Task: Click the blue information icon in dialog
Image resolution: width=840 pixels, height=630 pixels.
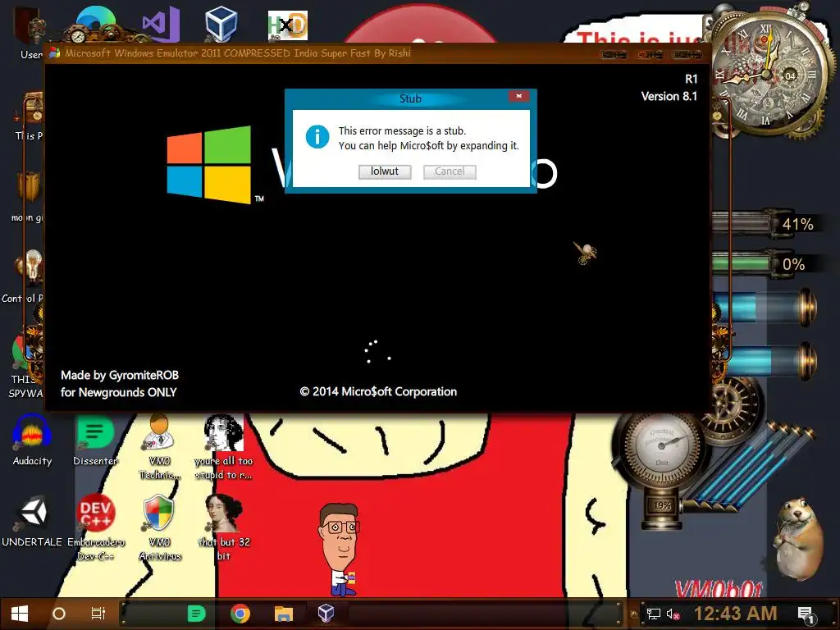Action: 317,137
